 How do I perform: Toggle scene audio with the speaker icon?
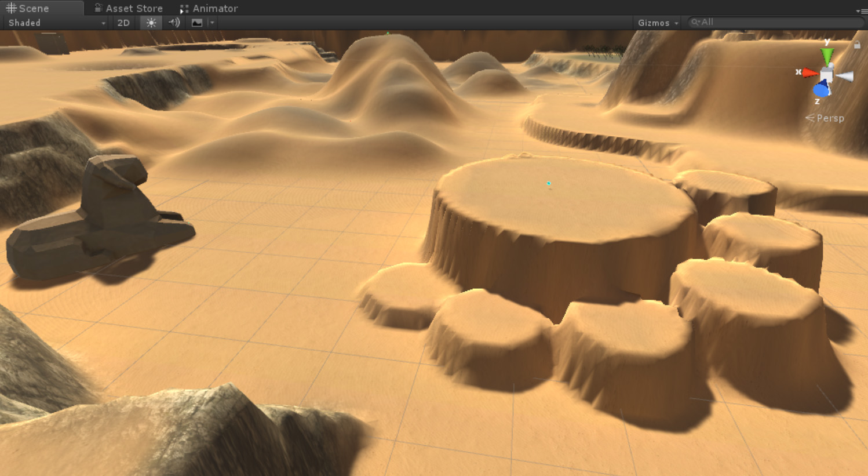[174, 23]
